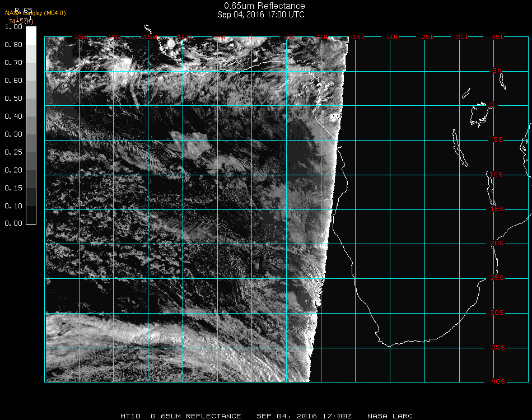The width and height of the screenshot is (532, 420).
Task: Click the 5W longitude label
Action: pos(221,37)
